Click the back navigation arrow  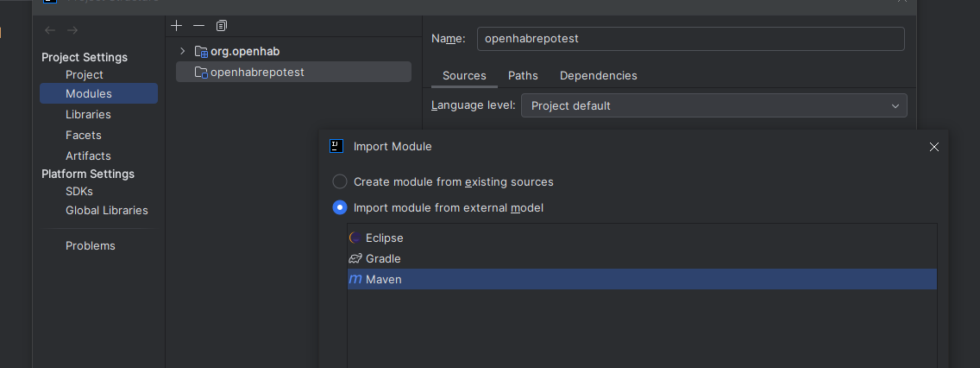pyautogui.click(x=50, y=30)
